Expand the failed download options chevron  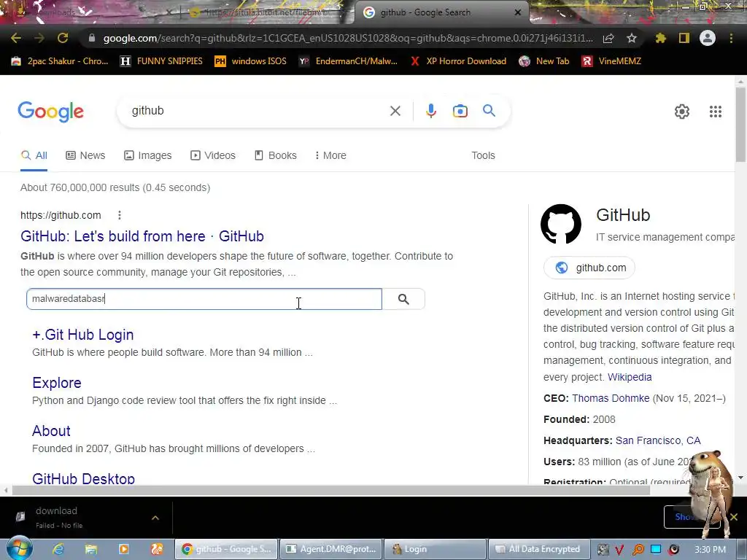pos(155,518)
